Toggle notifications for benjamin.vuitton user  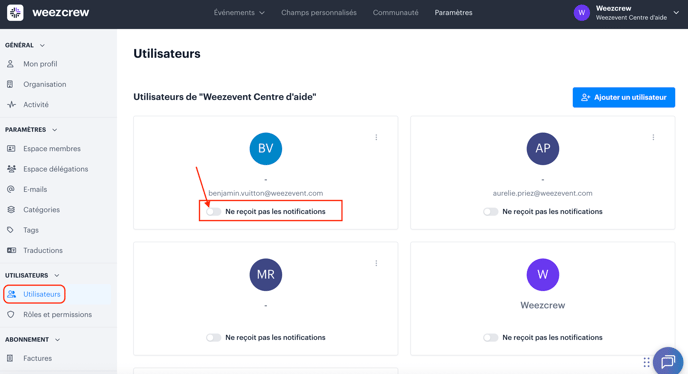click(214, 212)
